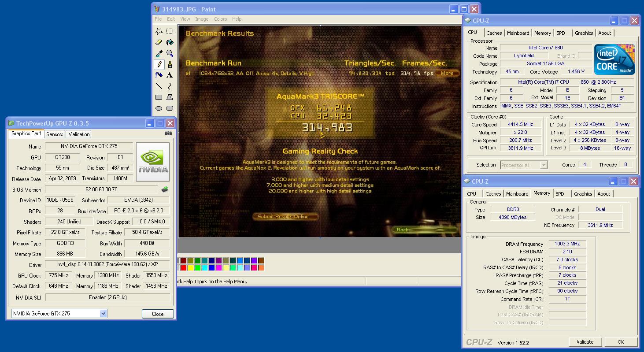644x352 pixels.
Task: Click the BIOS save chip icon in GPU-Z
Action: [x=165, y=189]
